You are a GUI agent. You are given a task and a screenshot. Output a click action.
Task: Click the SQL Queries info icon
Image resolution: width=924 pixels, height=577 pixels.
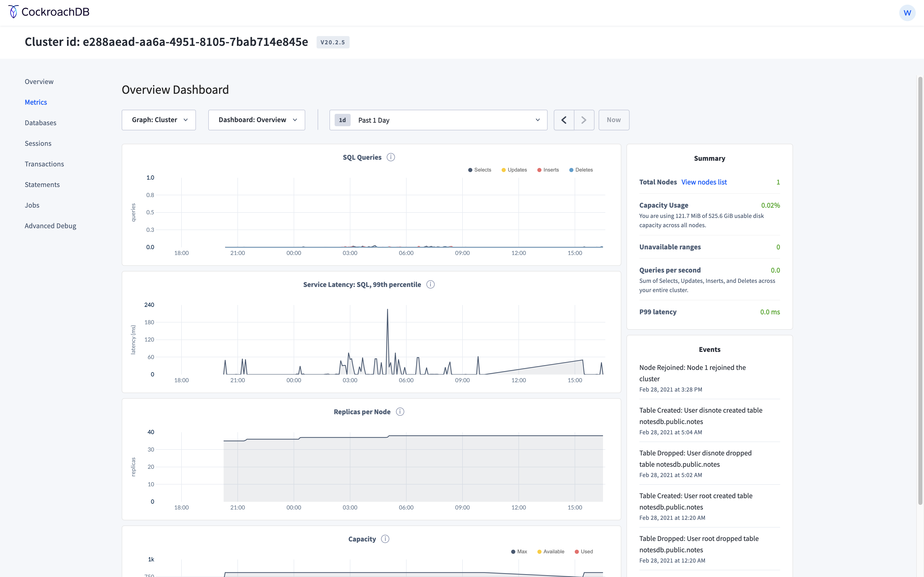pos(391,157)
